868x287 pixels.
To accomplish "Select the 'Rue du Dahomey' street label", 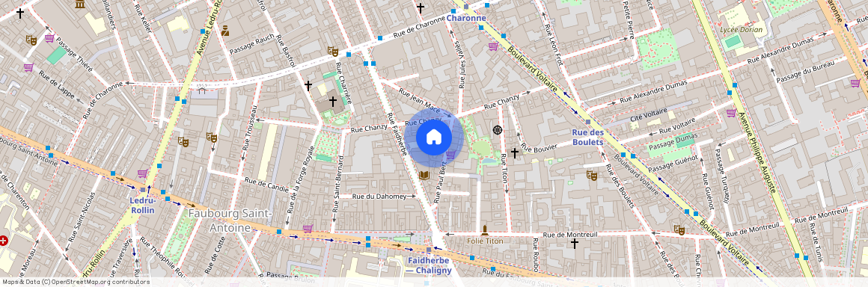I will coord(379,197).
